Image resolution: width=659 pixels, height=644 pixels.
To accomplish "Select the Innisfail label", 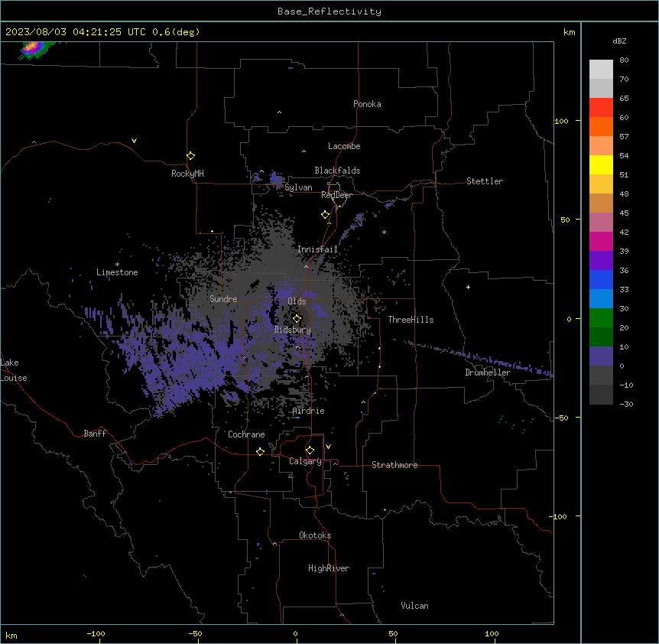I will click(317, 249).
